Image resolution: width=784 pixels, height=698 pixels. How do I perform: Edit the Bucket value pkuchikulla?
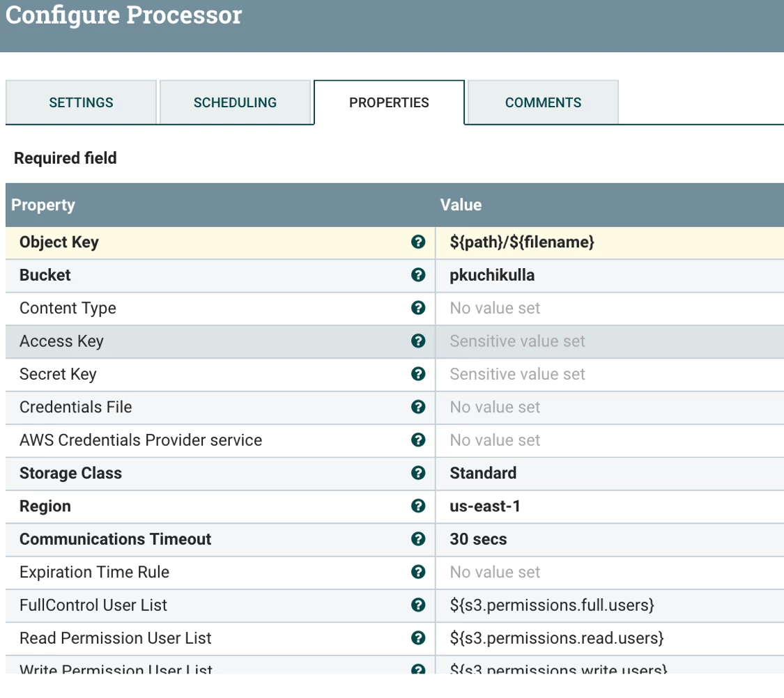pos(610,275)
